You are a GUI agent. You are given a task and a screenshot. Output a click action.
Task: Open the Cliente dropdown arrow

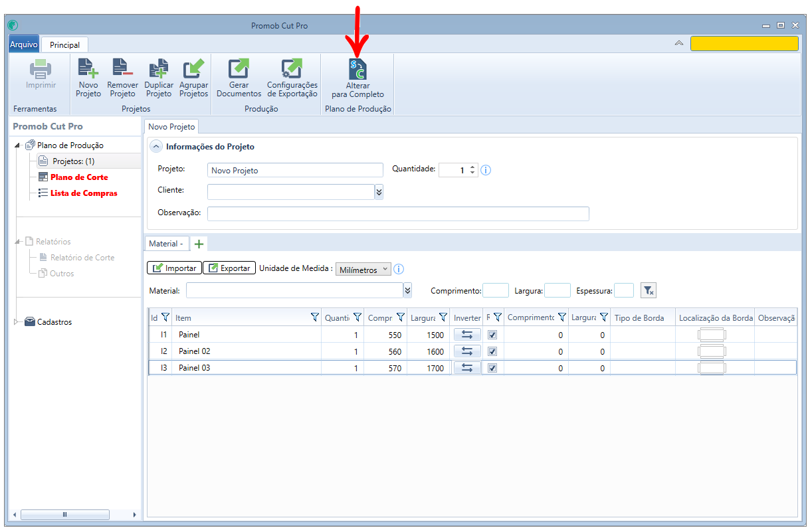coord(379,192)
